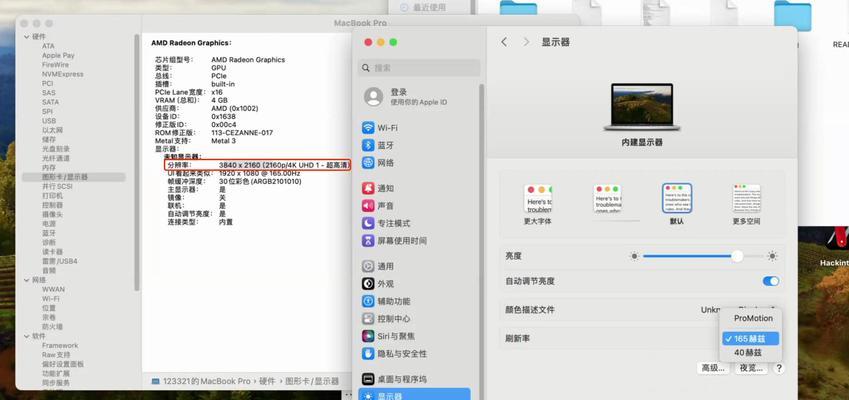Click the 登录 Apple ID avatar

374,96
